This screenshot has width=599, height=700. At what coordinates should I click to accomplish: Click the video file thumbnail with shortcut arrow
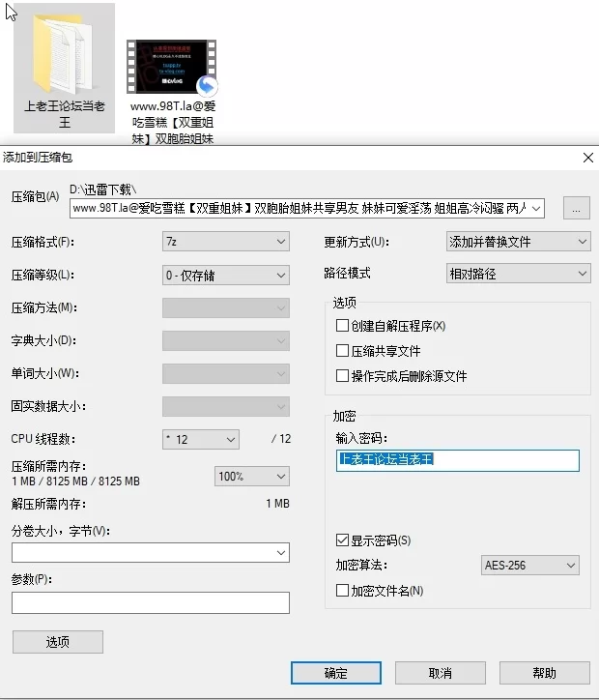tap(172, 70)
